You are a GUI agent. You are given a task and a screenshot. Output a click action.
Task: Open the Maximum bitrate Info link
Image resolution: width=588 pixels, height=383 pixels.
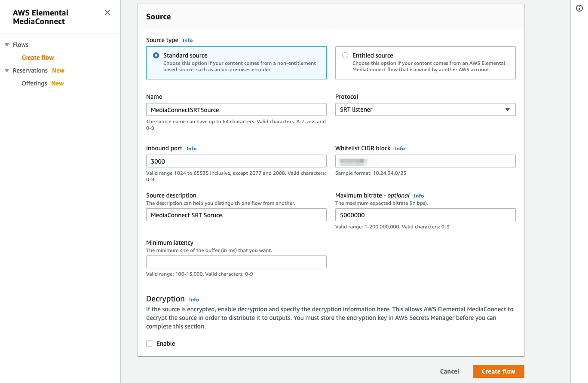(419, 195)
